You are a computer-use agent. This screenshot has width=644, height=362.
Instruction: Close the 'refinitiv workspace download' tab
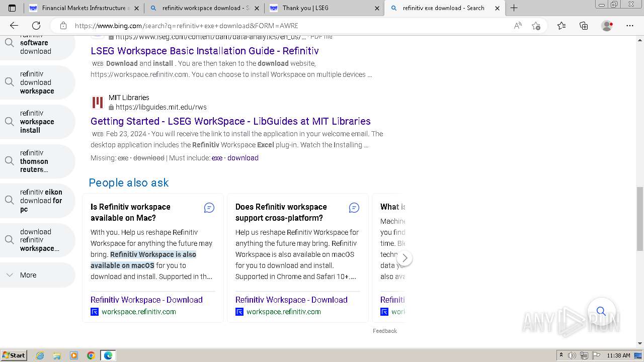[x=257, y=8]
